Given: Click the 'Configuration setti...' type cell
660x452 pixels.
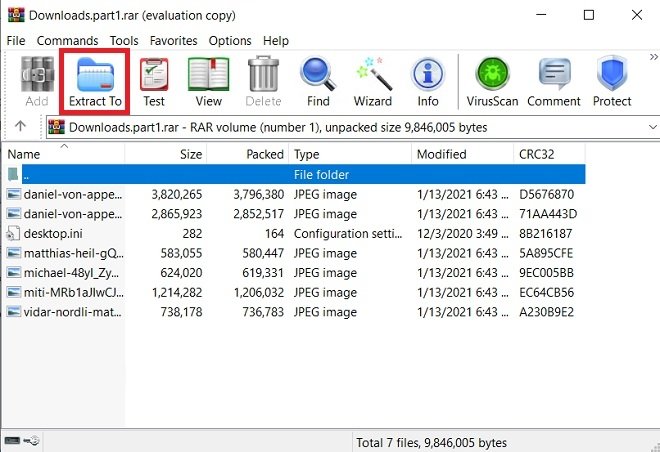Looking at the screenshot, I should [x=348, y=234].
